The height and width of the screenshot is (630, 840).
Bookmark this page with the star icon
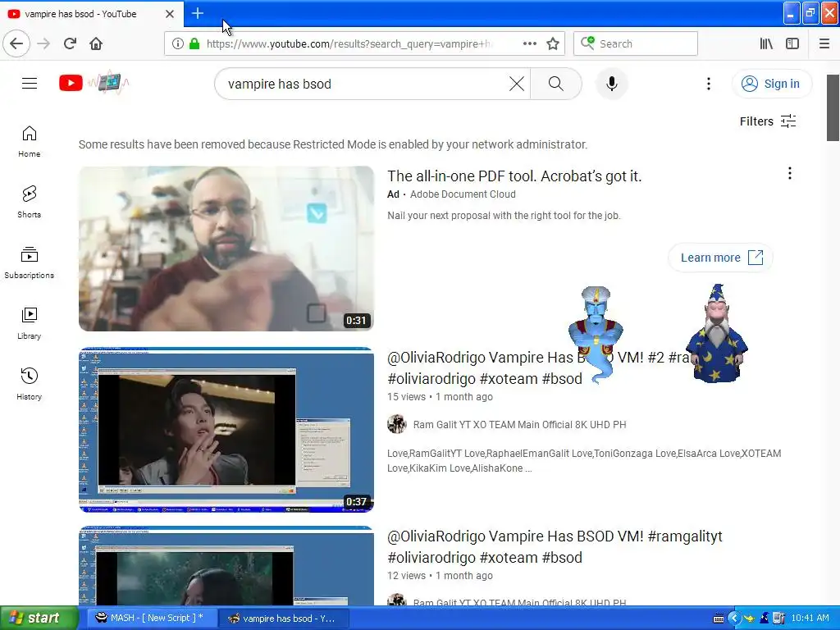tap(553, 43)
